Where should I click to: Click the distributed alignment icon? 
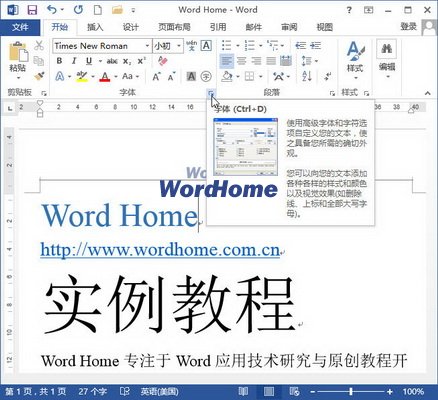point(286,61)
